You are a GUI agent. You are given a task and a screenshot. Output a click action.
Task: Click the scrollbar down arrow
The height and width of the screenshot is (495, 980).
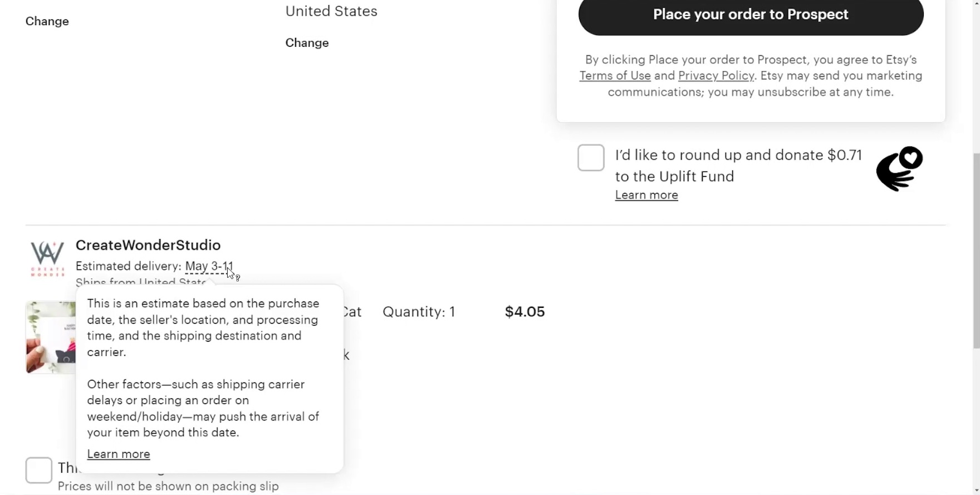click(976, 491)
